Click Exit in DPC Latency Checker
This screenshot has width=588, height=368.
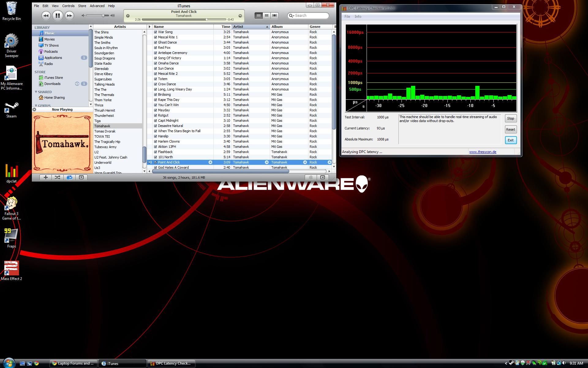511,140
